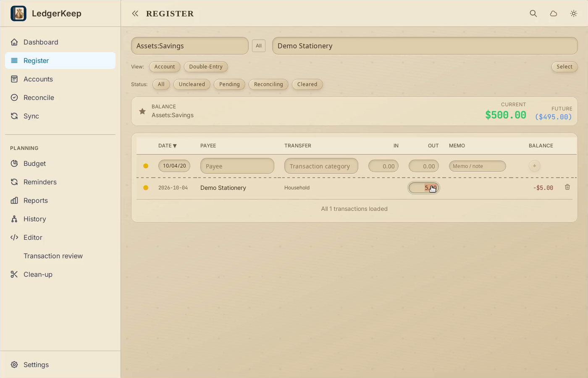
Task: Open History page
Action: pyautogui.click(x=60, y=219)
